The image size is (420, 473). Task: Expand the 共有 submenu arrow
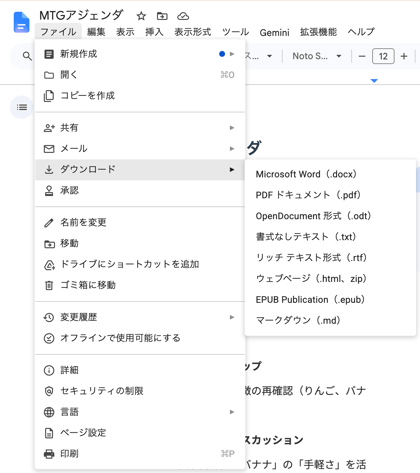232,128
